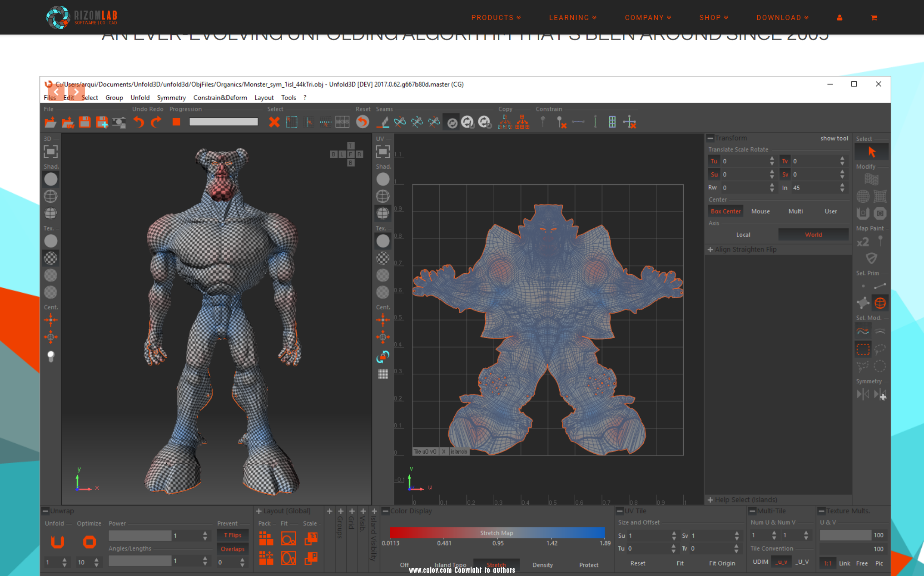The width and height of the screenshot is (924, 576).
Task: Collapse the Transform panel
Action: pyautogui.click(x=710, y=138)
